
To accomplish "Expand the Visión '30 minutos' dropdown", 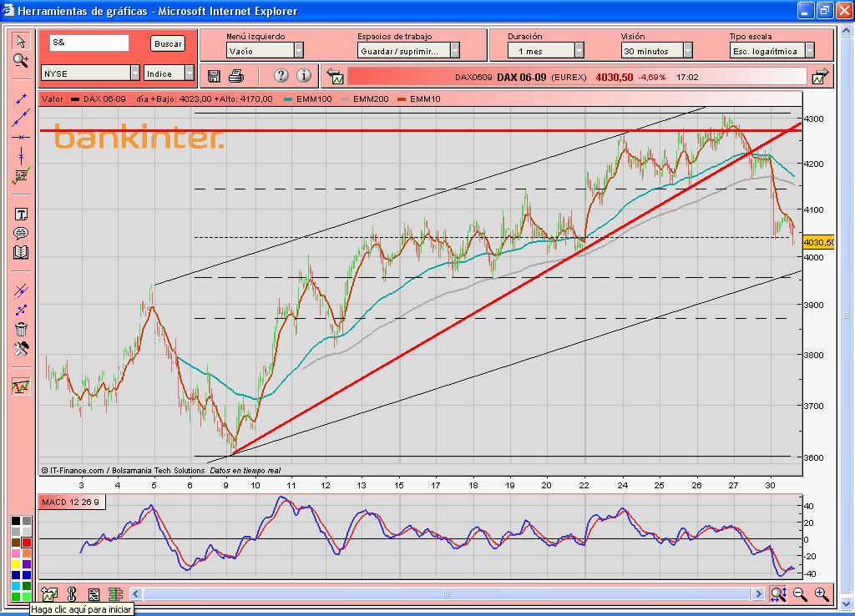I will click(x=687, y=51).
